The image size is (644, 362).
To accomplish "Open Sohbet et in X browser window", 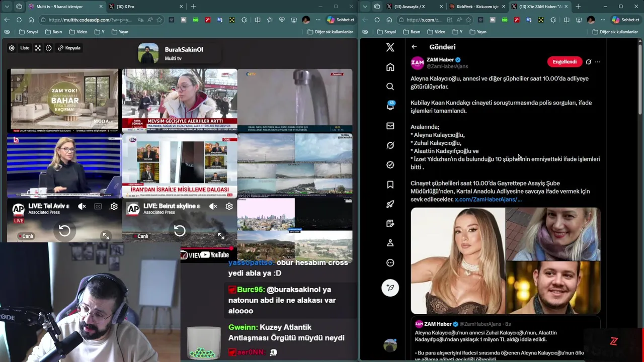I will [625, 20].
